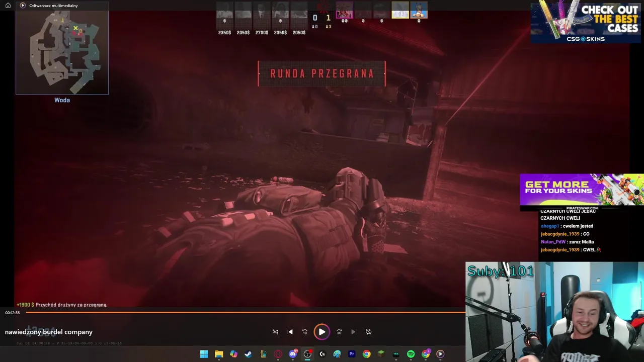Viewport: 644px width, 362px height.
Task: Open Chrome without the profile badge
Action: click(x=366, y=354)
